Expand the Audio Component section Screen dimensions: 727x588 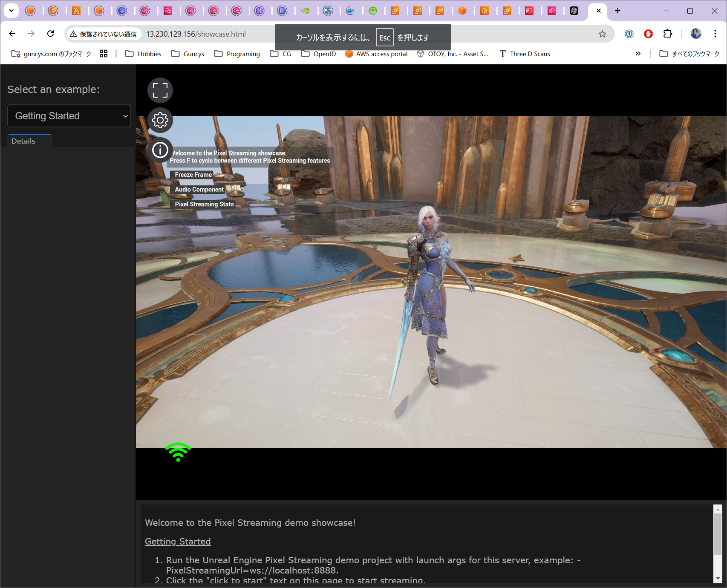pyautogui.click(x=198, y=190)
